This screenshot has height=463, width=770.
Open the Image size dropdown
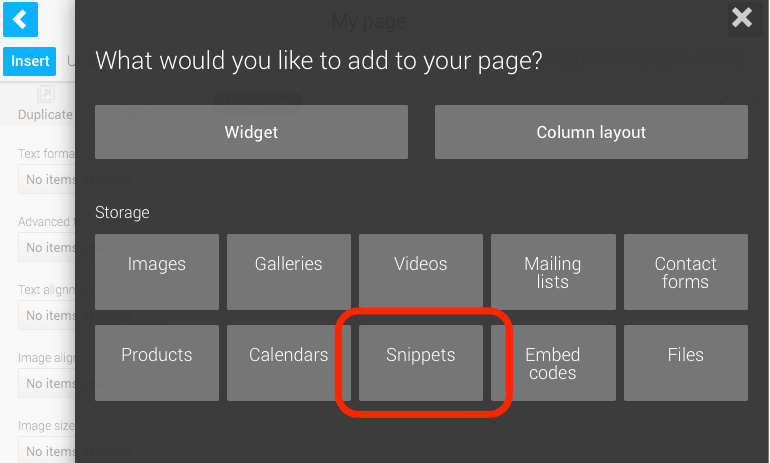(x=47, y=451)
